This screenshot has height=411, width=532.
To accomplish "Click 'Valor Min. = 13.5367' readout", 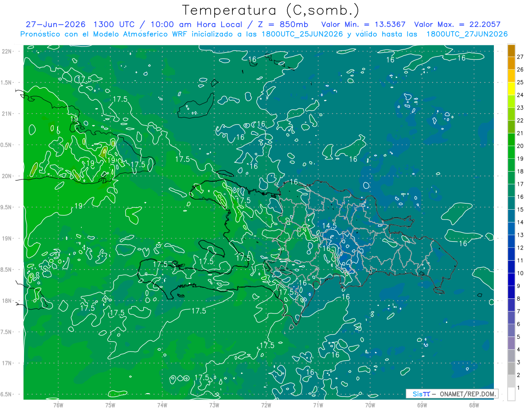I will tap(364, 24).
